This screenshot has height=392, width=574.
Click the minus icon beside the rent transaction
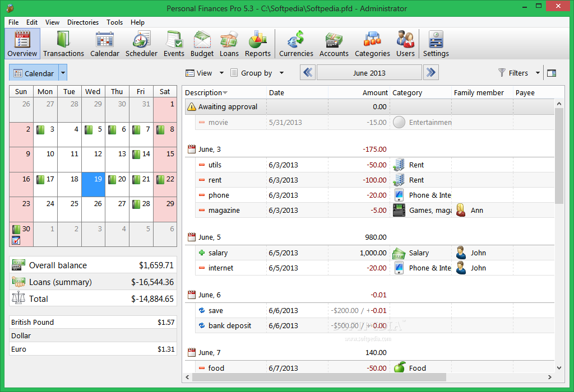point(202,180)
